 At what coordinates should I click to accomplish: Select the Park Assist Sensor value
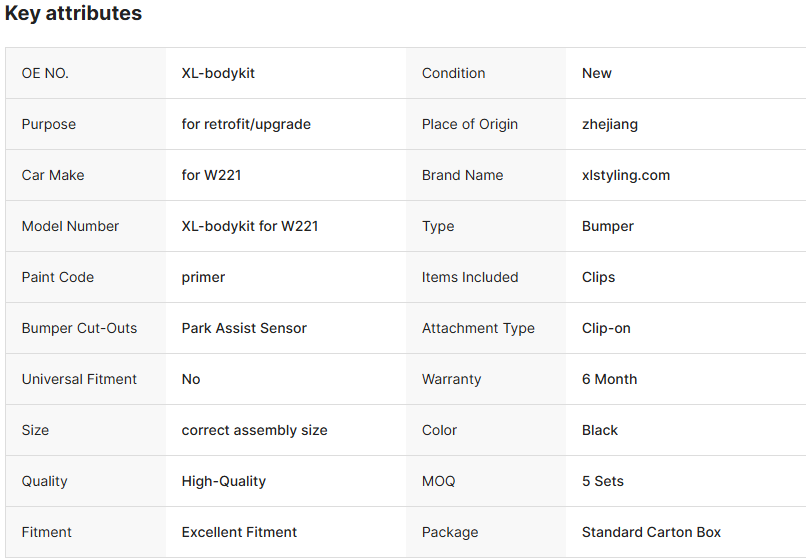[244, 328]
